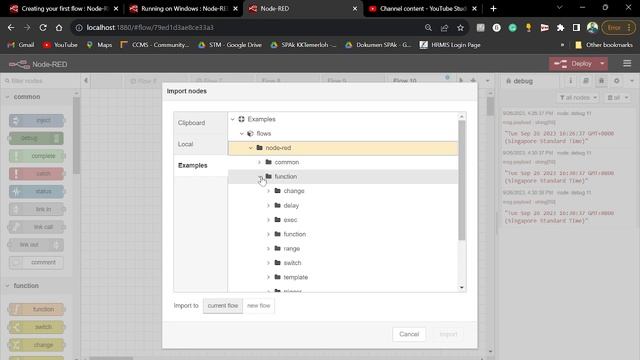Collapse the node-red folder chevron
Screen dimensions: 640x360
[251, 148]
